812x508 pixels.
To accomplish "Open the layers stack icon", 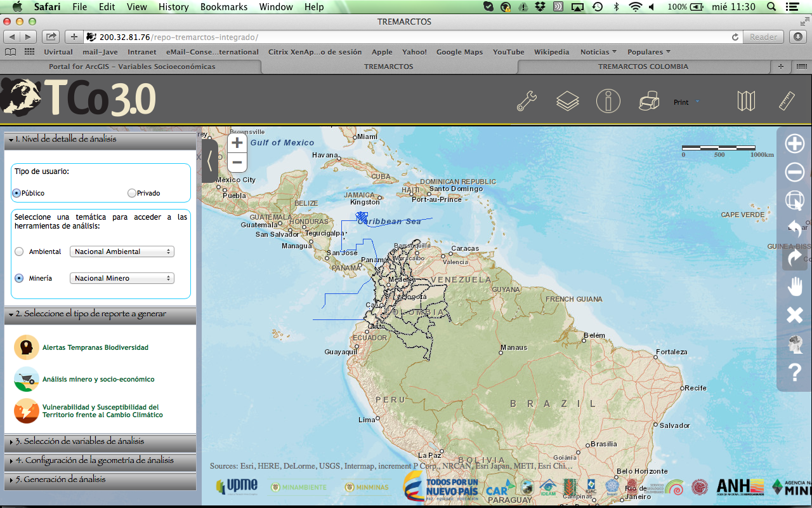I will pyautogui.click(x=568, y=102).
